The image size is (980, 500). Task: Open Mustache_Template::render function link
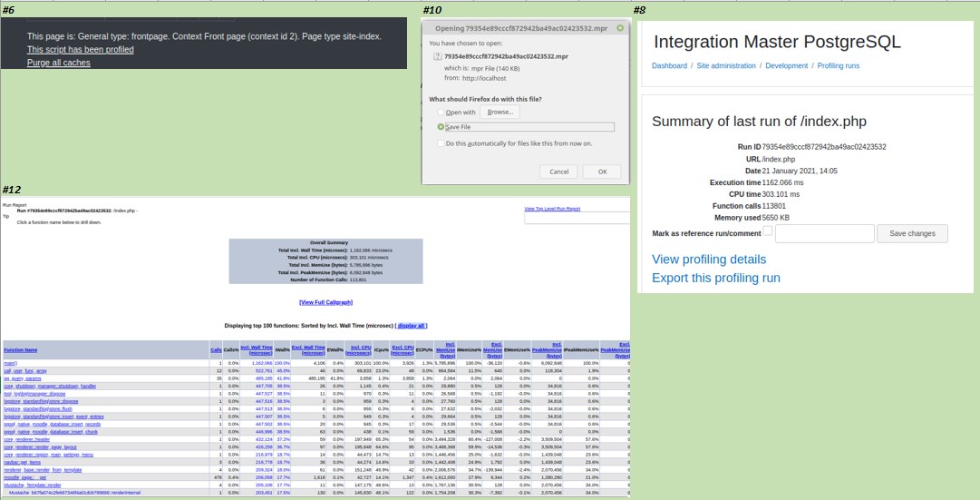[x=33, y=485]
